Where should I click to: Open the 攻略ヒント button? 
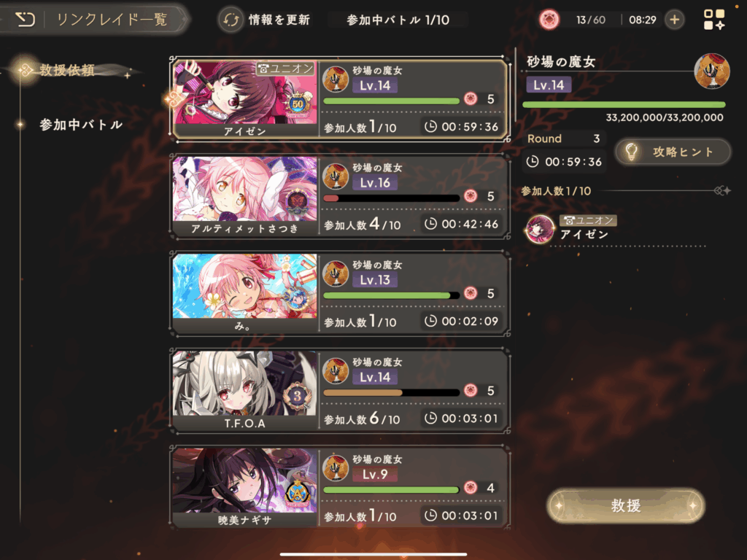(x=673, y=152)
